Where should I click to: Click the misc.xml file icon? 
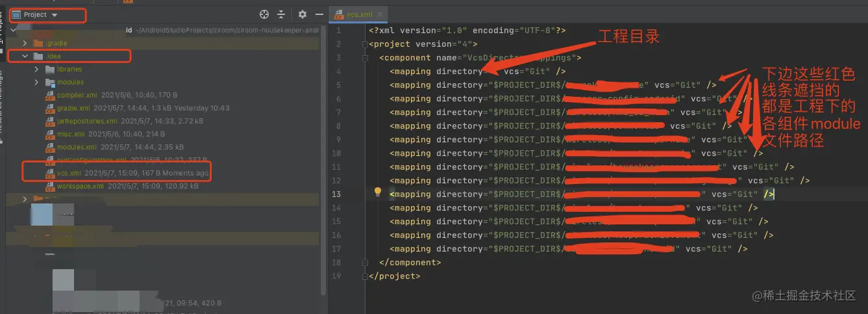click(49, 135)
